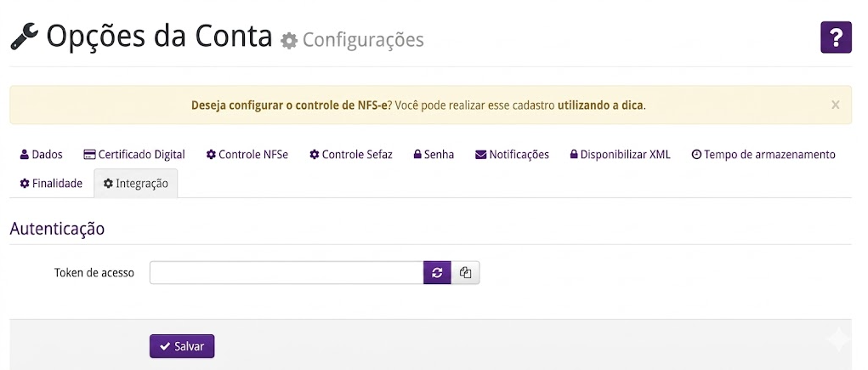Open the Dados tab
The image size is (868, 370).
(x=42, y=155)
